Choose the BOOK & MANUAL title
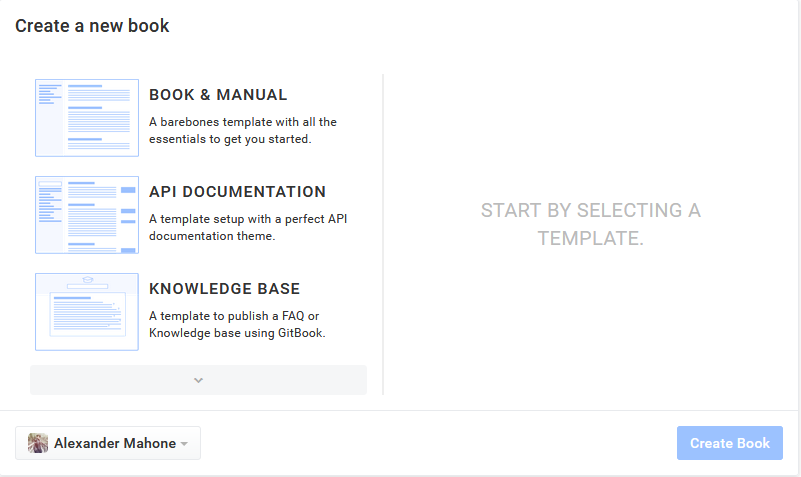Image resolution: width=801 pixels, height=477 pixels. pos(218,95)
